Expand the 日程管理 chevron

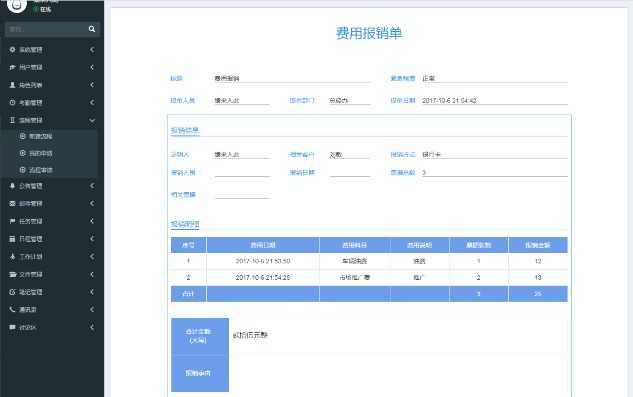[92, 239]
